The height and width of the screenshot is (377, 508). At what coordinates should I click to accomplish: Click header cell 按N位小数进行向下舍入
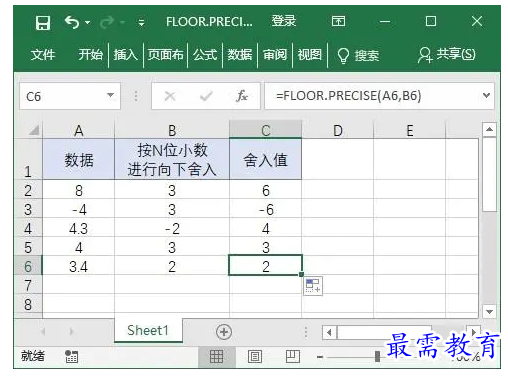(172, 160)
